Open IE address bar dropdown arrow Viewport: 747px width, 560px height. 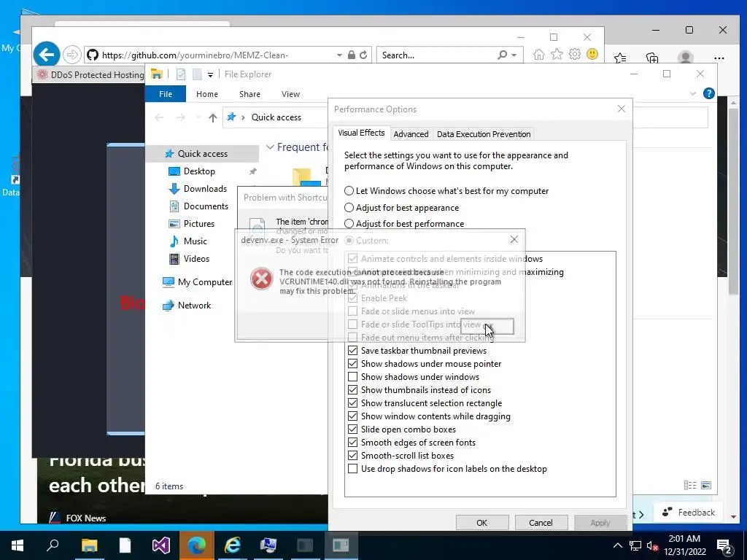[339, 55]
